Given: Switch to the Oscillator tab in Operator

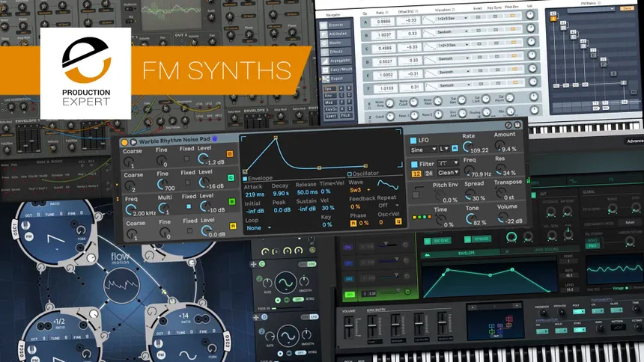Looking at the screenshot, I should pyautogui.click(x=362, y=174).
